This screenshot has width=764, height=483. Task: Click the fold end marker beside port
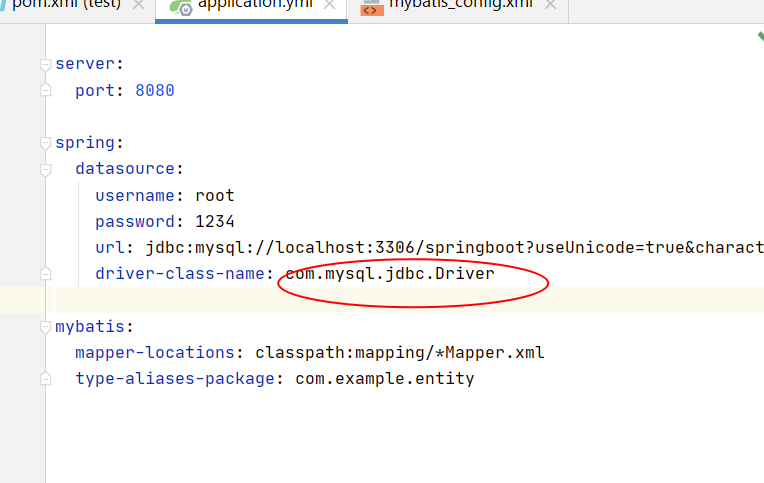point(45,90)
